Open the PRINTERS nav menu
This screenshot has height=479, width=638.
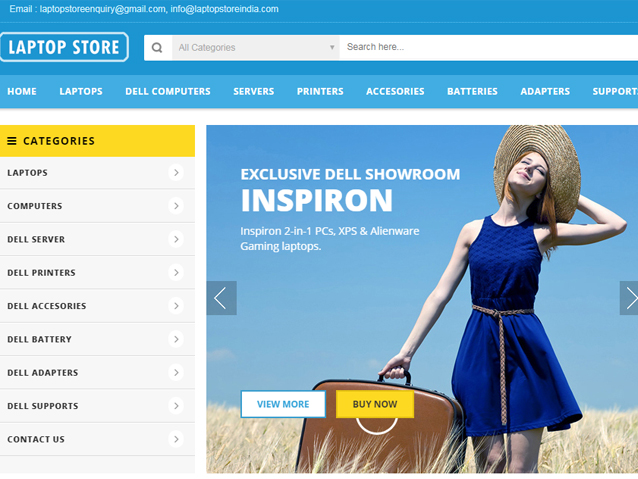(x=320, y=92)
